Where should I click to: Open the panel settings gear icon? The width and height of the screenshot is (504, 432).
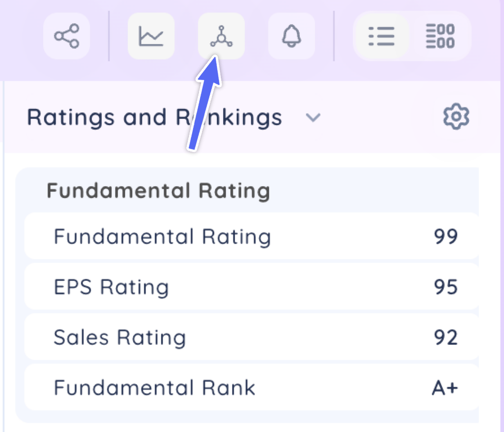point(456,117)
